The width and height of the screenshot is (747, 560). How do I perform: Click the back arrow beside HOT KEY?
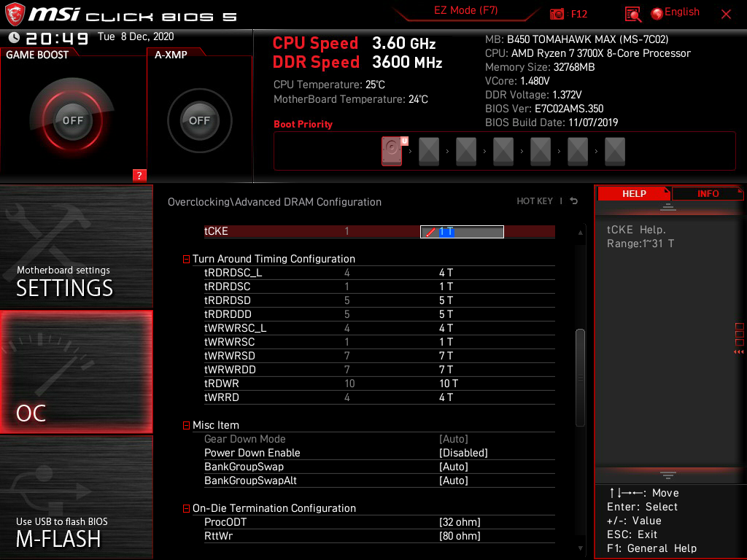point(573,201)
